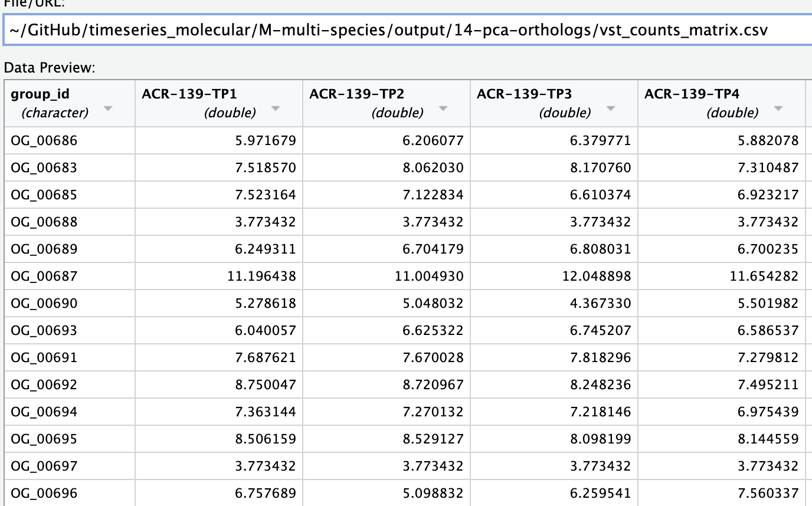Select the OG_00686 row label cell
Image resolution: width=812 pixels, height=506 pixels.
44,140
